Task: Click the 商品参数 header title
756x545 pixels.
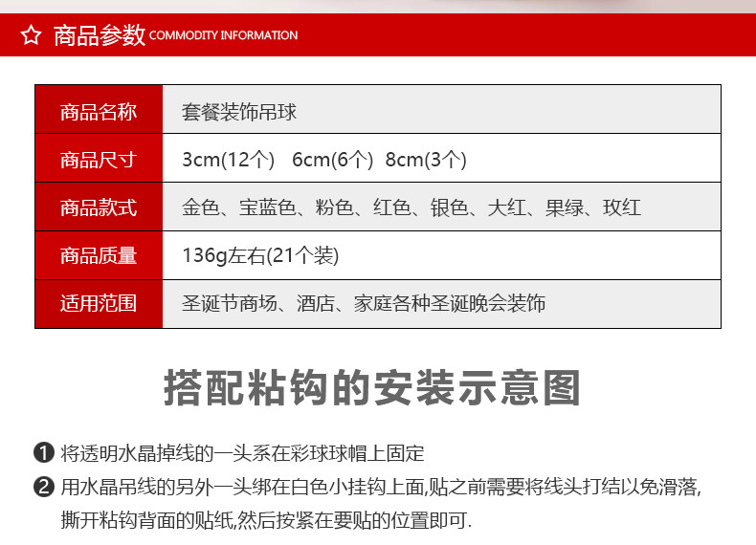Action: click(100, 35)
